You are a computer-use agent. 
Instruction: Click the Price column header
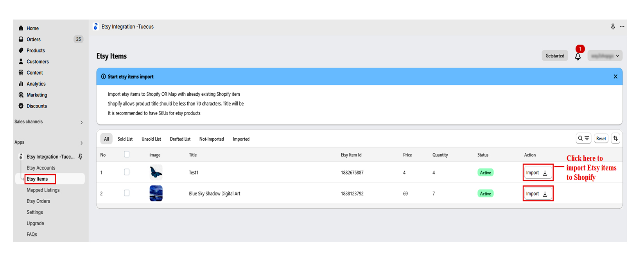[407, 155]
